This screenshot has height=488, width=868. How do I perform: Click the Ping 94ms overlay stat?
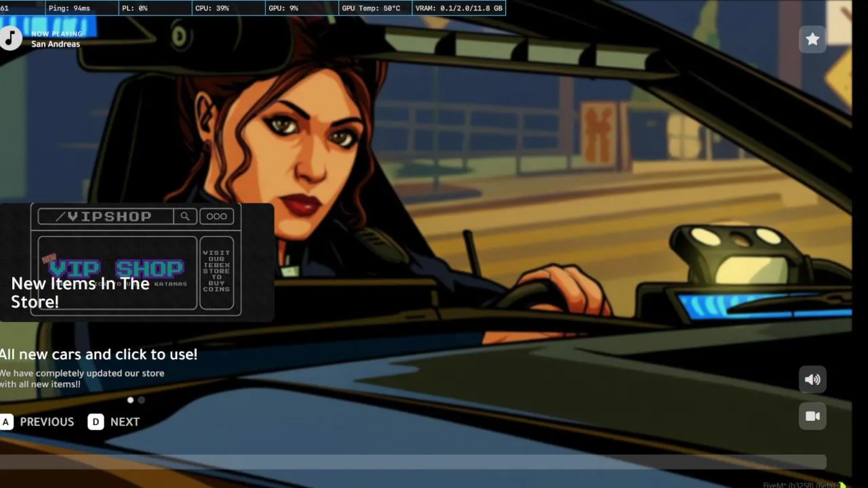[81, 8]
